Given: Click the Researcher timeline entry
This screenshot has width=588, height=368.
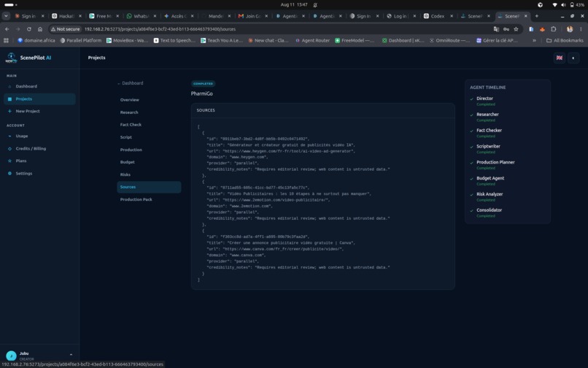Looking at the screenshot, I should point(487,114).
